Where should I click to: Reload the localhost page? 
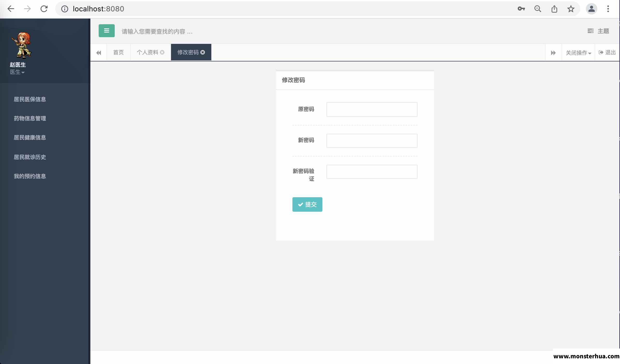[x=44, y=9]
